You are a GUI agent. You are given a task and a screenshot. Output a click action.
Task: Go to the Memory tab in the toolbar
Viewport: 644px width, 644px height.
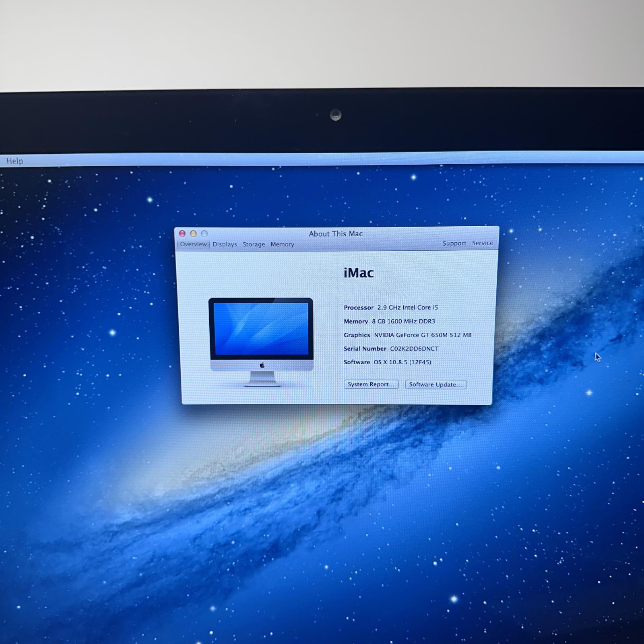[x=282, y=244]
